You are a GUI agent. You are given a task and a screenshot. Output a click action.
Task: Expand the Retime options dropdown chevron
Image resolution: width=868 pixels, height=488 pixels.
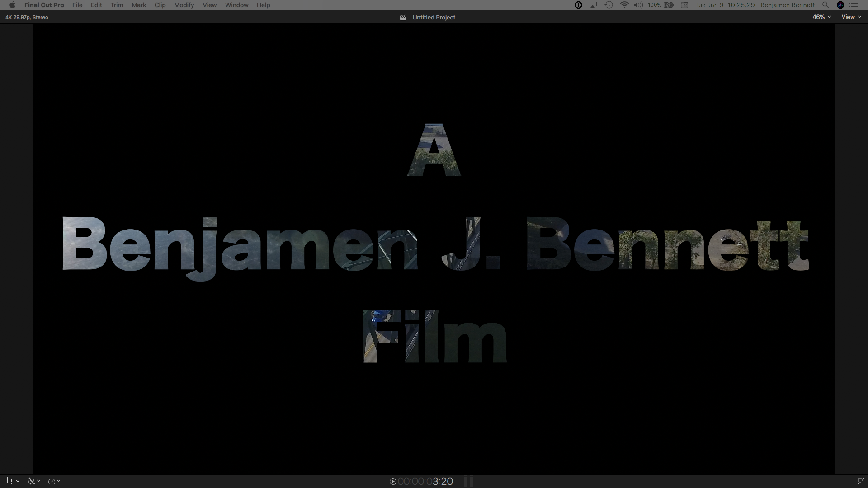58,481
